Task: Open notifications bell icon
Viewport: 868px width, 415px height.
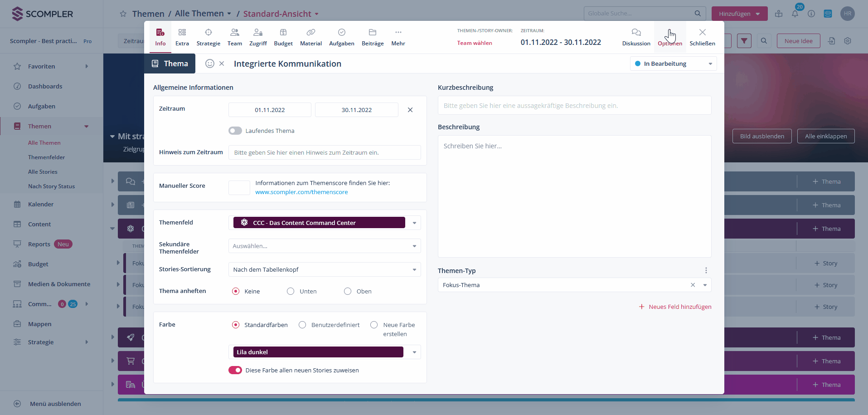Action: [795, 14]
